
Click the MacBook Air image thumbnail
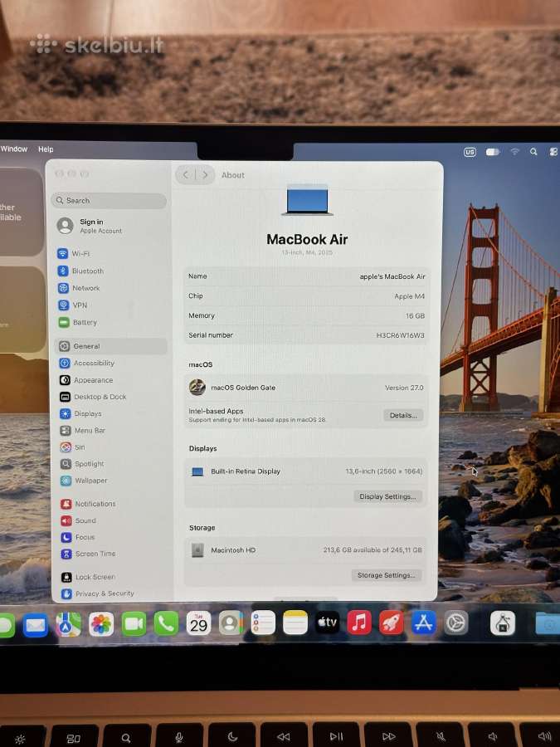coord(307,200)
